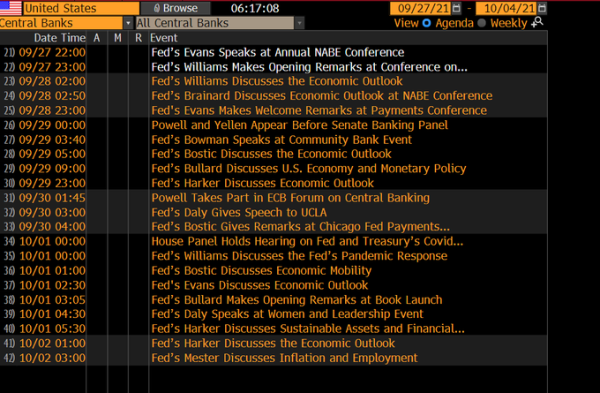Image resolution: width=600 pixels, height=393 pixels.
Task: Select Fed's Harker Discusses Sustainable Assets and Financial
Action: (x=308, y=329)
